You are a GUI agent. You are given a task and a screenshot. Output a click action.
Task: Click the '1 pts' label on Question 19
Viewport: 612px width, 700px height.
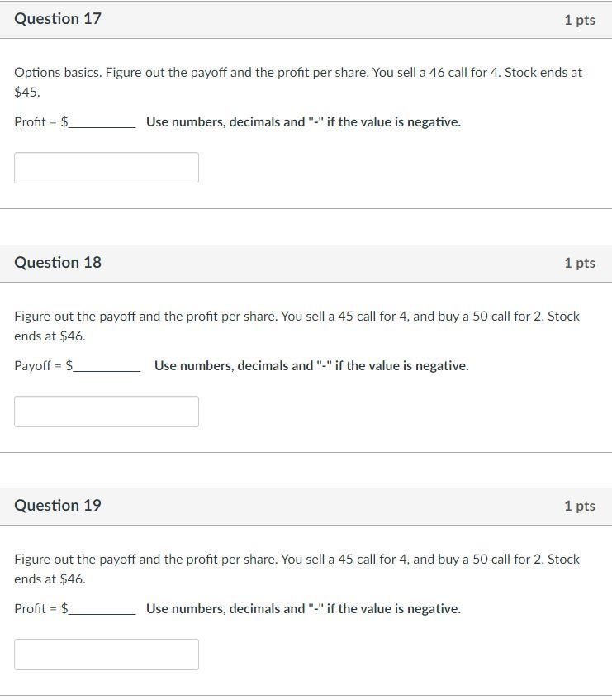point(582,505)
